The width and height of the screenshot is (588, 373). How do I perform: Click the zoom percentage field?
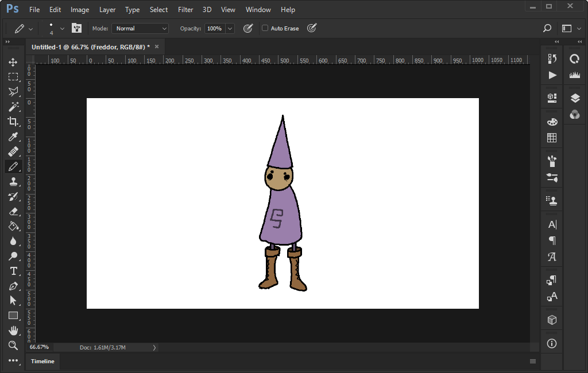[40, 347]
